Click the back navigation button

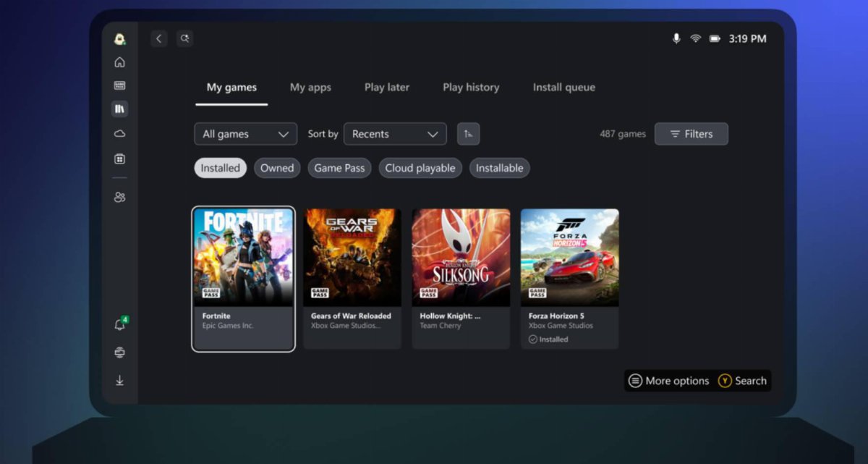pos(158,38)
